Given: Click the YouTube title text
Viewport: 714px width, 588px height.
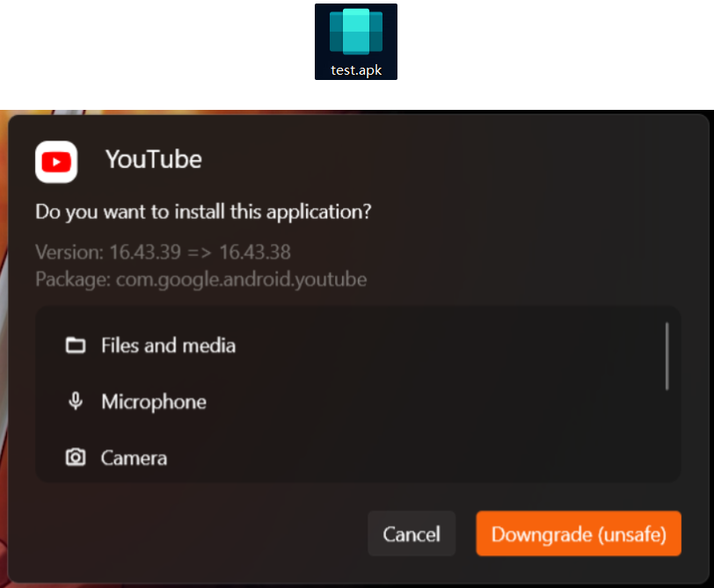Looking at the screenshot, I should [154, 159].
